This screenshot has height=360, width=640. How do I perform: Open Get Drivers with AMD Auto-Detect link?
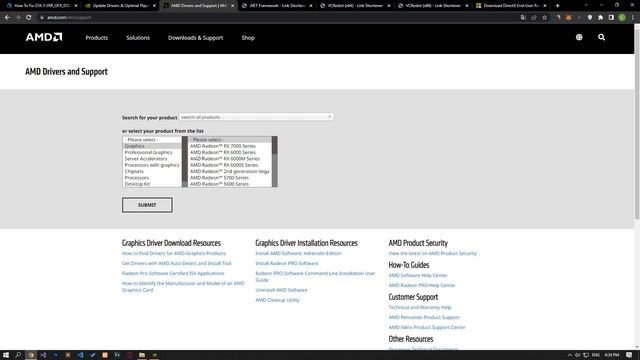[x=176, y=263]
